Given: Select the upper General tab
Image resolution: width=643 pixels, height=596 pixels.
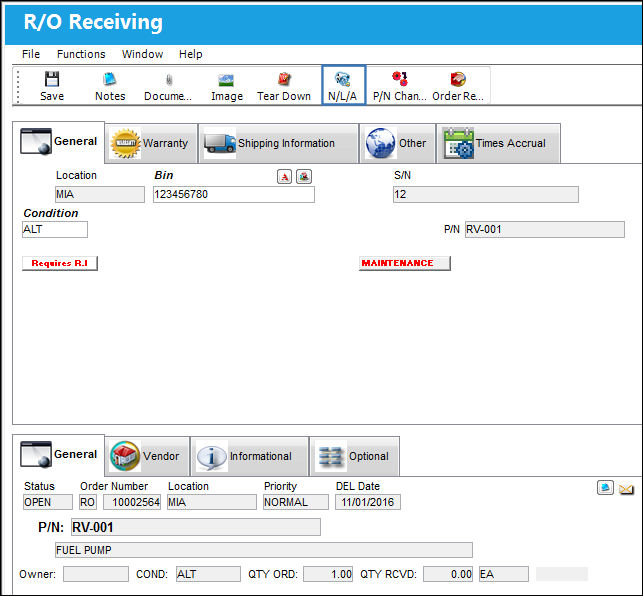Looking at the screenshot, I should pyautogui.click(x=59, y=142).
